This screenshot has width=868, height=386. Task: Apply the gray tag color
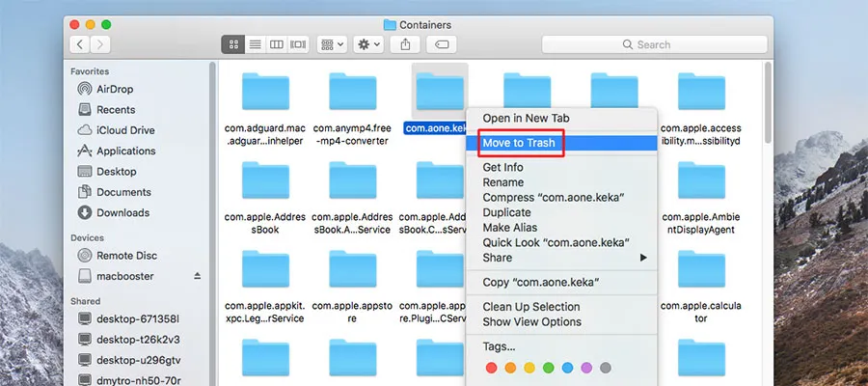[x=606, y=368]
